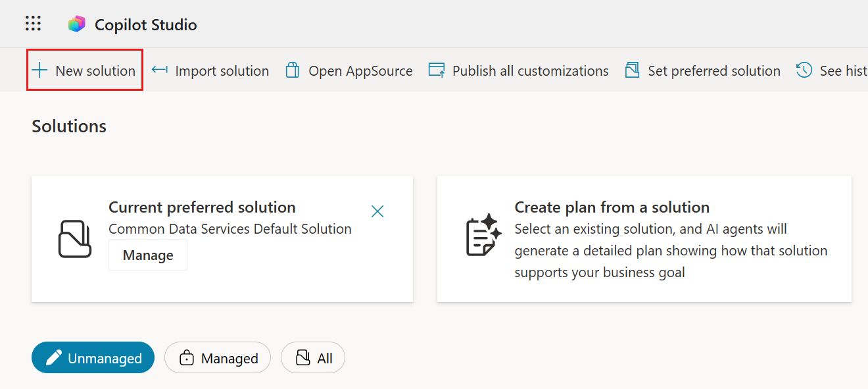
Task: Click the Create plan sparkle checklist icon
Action: [483, 235]
